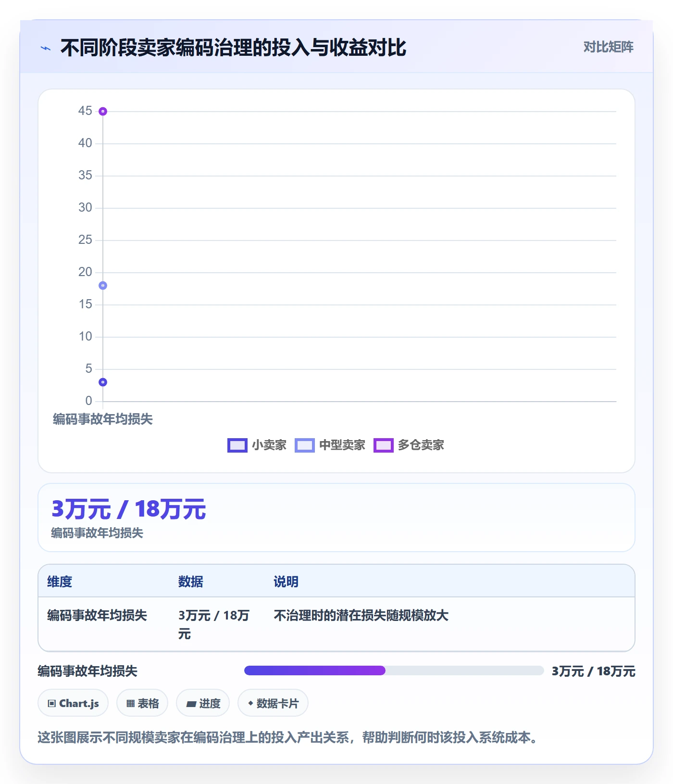Screen dimensions: 673x784
Task: Click the 多仓卖家 legend label
Action: [421, 445]
